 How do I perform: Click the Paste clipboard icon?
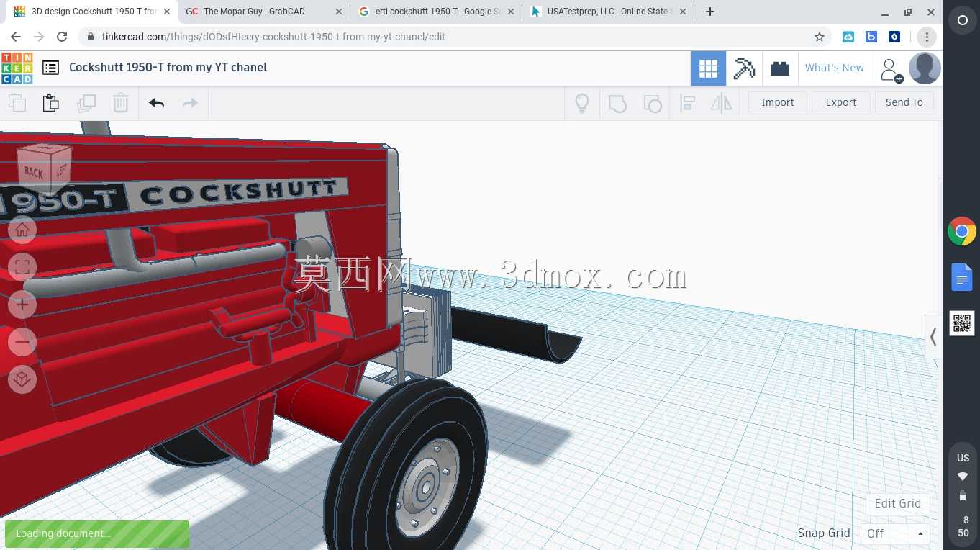pyautogui.click(x=51, y=103)
